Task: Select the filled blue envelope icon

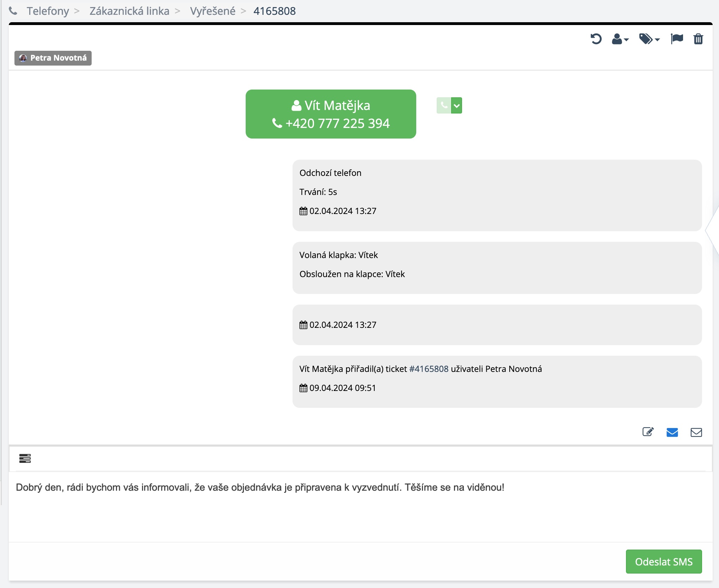Action: point(672,432)
